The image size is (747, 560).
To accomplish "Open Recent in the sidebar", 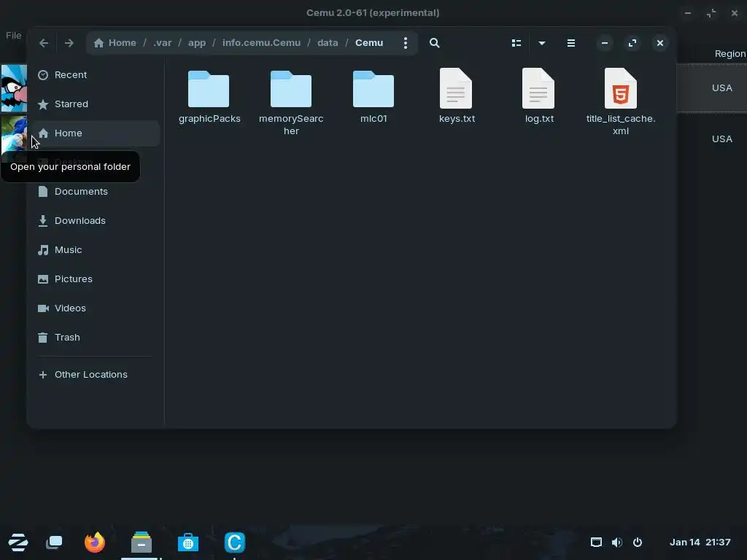I will click(96, 75).
